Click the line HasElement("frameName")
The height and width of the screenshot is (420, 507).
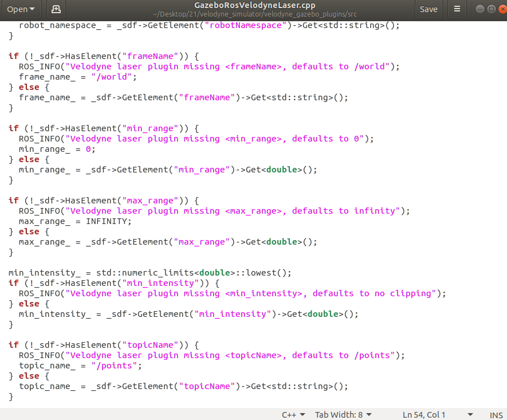(104, 56)
